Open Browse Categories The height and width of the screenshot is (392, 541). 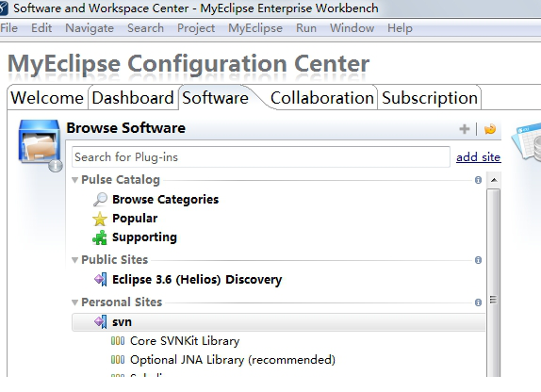165,200
